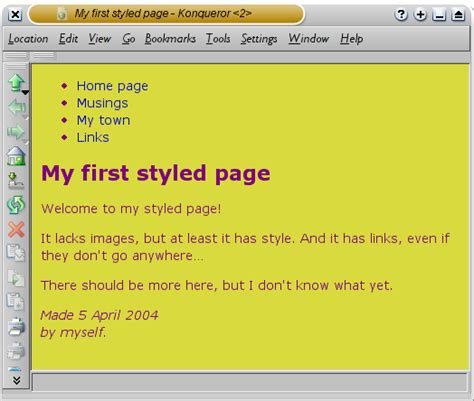Click the status bar at the window bottom

tap(250, 382)
